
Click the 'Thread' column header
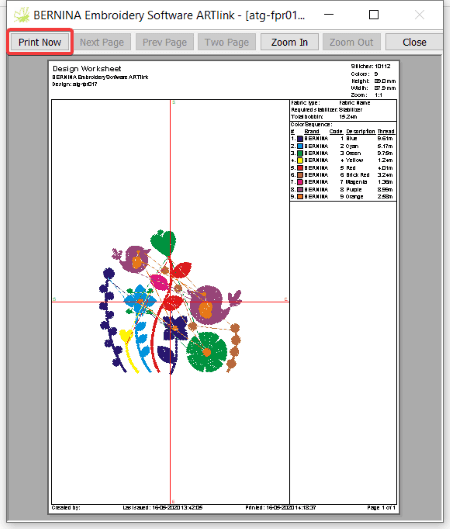(386, 131)
